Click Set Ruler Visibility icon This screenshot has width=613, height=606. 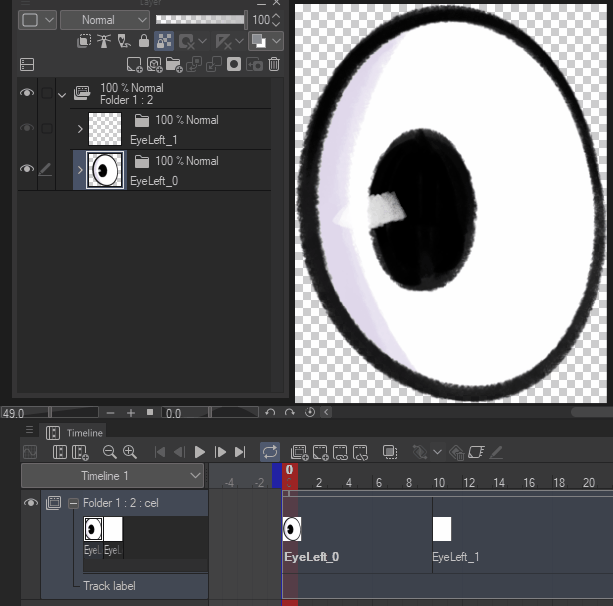(x=224, y=41)
